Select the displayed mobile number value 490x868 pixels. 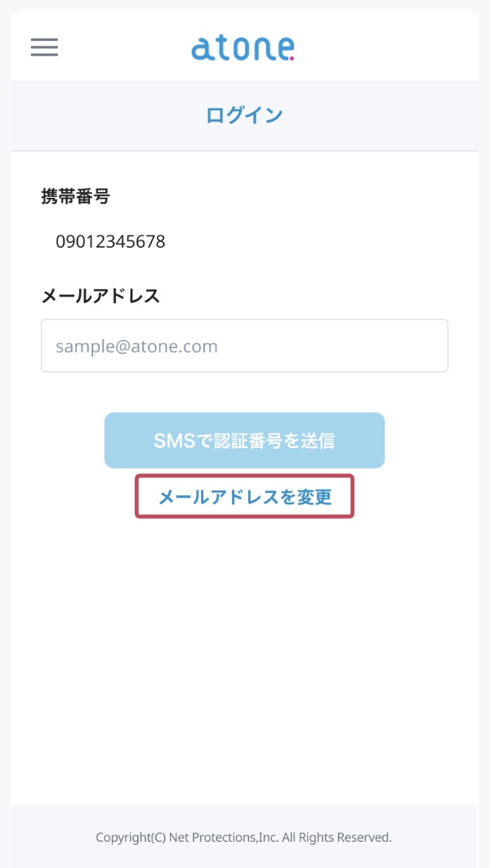(x=110, y=242)
